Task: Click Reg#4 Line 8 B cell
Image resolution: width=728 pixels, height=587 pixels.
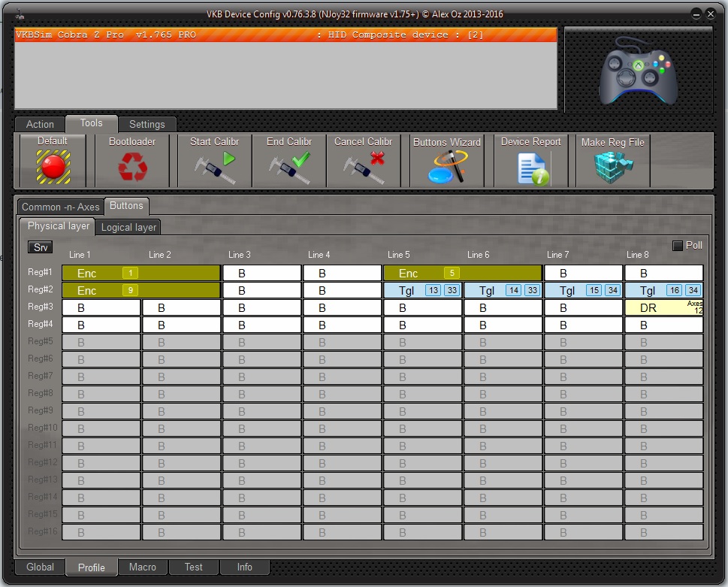Action: (x=664, y=325)
